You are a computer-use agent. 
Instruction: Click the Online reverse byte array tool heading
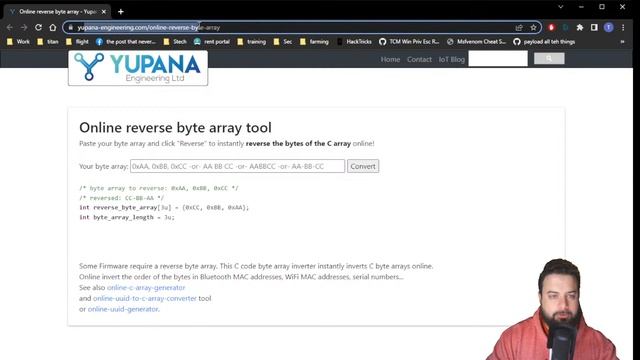[x=176, y=127]
